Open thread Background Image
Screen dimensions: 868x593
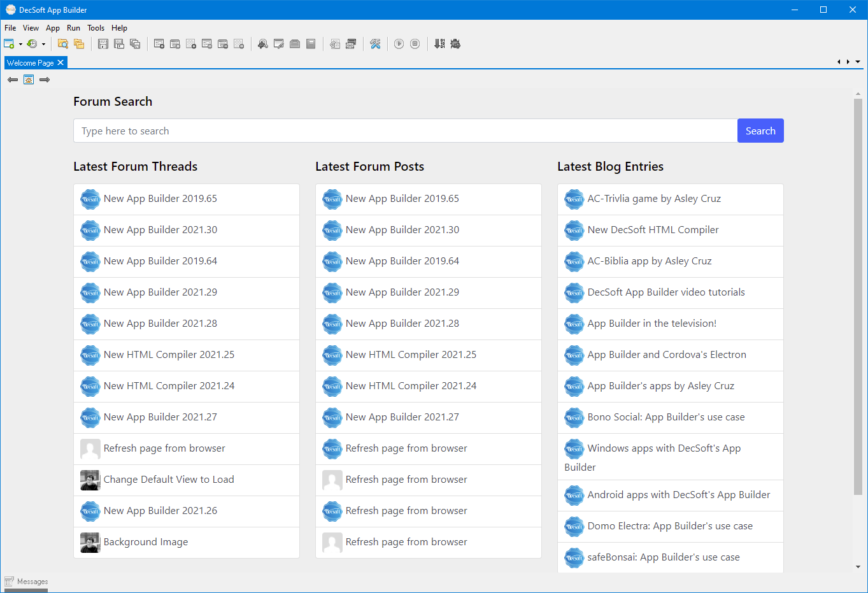tap(187, 542)
